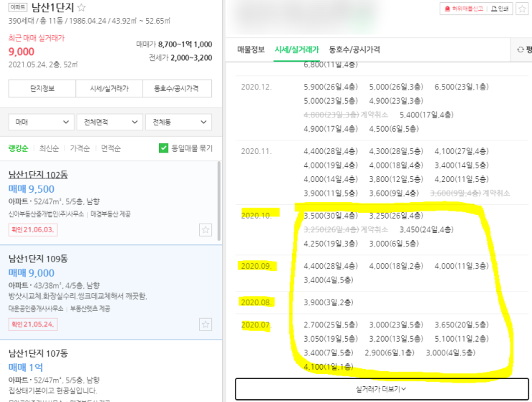The image size is (532, 402).
Task: Click 매매 9,000 price text
Action: coord(32,273)
